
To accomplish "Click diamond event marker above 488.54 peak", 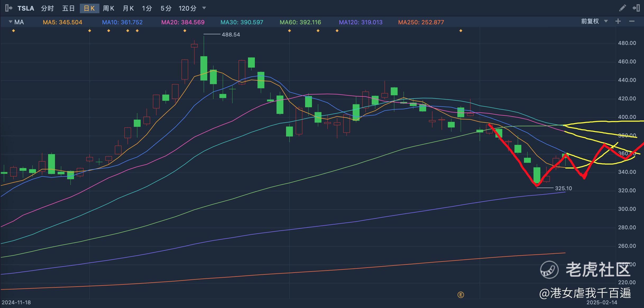I will (185, 31).
